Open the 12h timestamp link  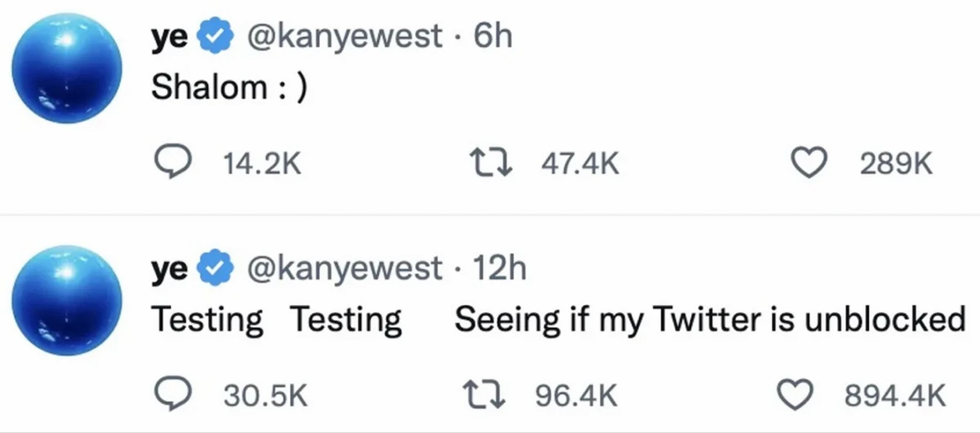(x=499, y=268)
